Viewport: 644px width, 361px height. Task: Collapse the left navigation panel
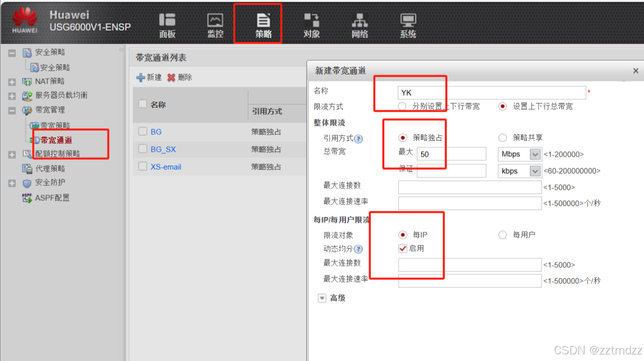[121, 50]
